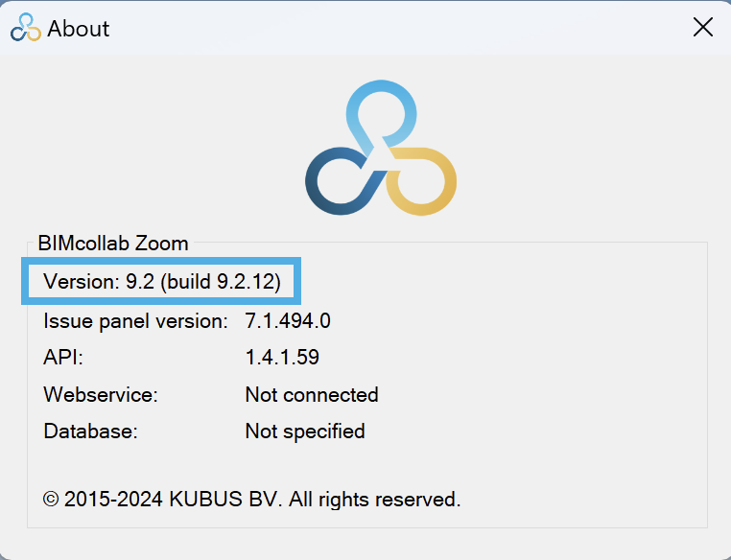The width and height of the screenshot is (731, 560).
Task: Click the large BIMcollab logo
Action: point(381,148)
